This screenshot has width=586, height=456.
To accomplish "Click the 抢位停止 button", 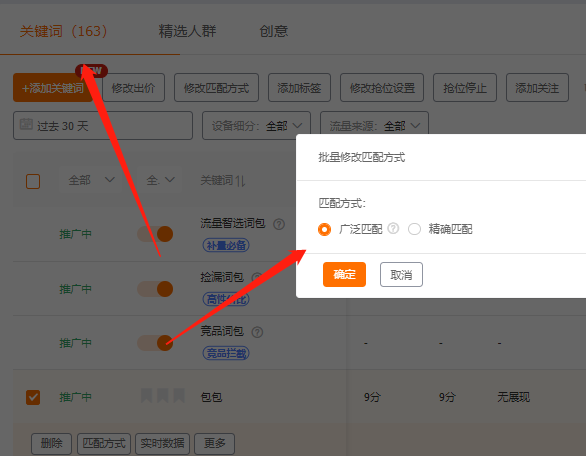I will coord(465,88).
